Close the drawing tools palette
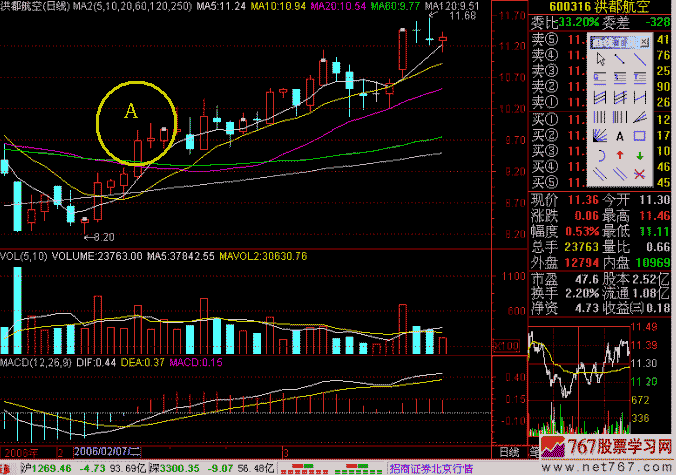676x475 pixels. coord(642,42)
